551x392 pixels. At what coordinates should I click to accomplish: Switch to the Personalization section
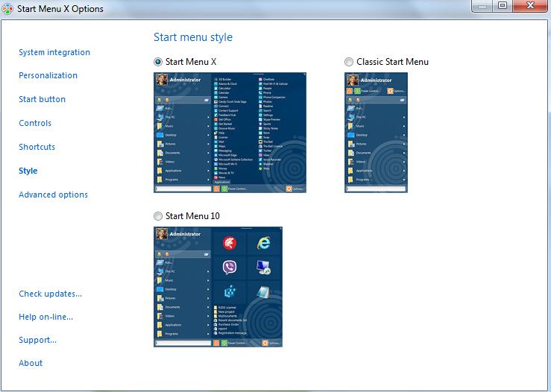click(x=48, y=75)
